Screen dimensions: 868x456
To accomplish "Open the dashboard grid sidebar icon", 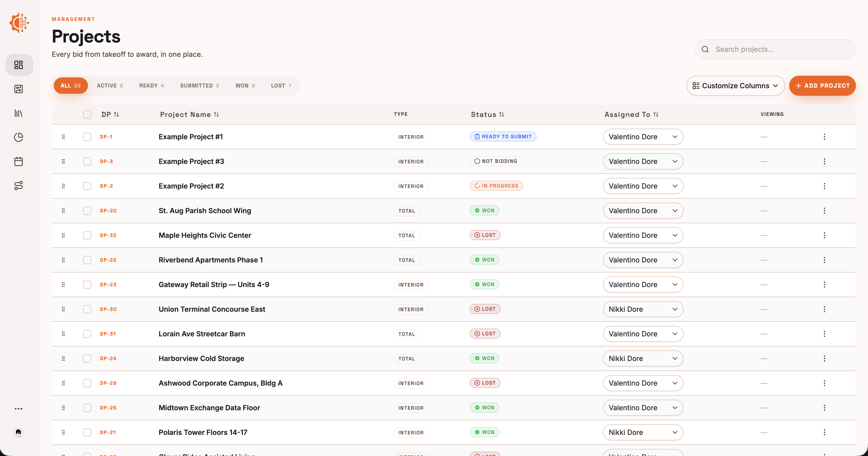I will click(19, 65).
